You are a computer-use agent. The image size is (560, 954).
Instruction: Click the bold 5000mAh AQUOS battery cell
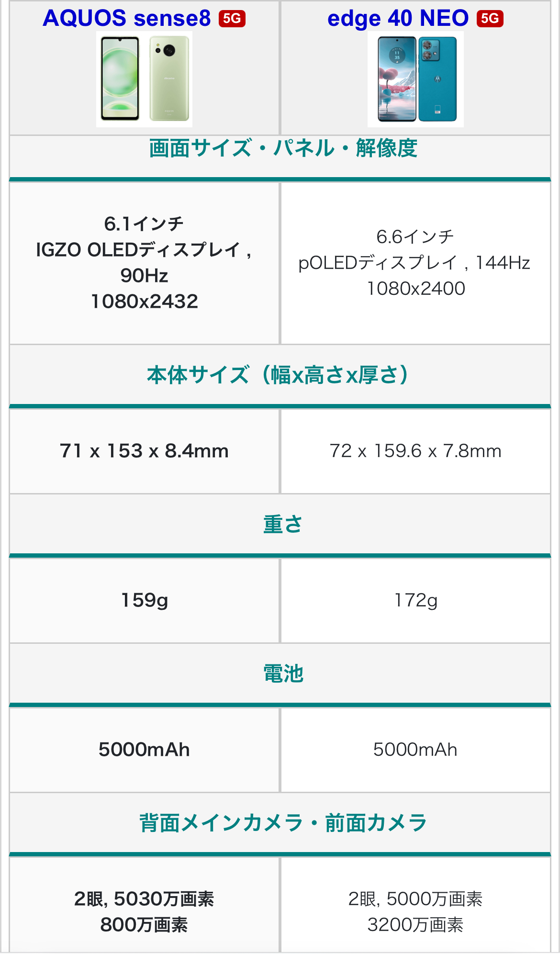click(x=144, y=750)
